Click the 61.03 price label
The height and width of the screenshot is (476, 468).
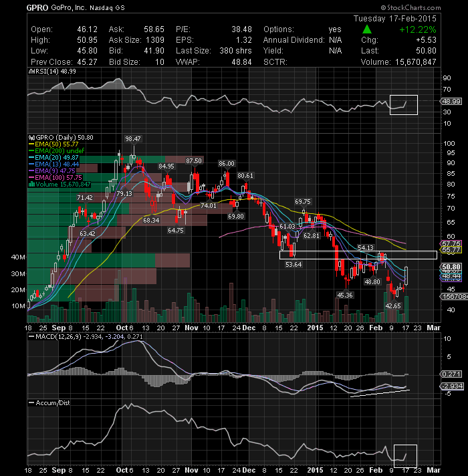[x=287, y=226]
